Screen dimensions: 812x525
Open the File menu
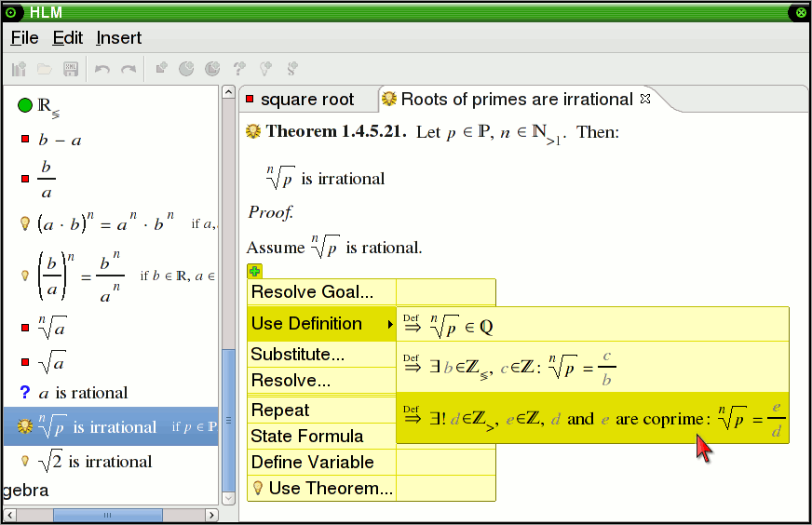point(24,38)
